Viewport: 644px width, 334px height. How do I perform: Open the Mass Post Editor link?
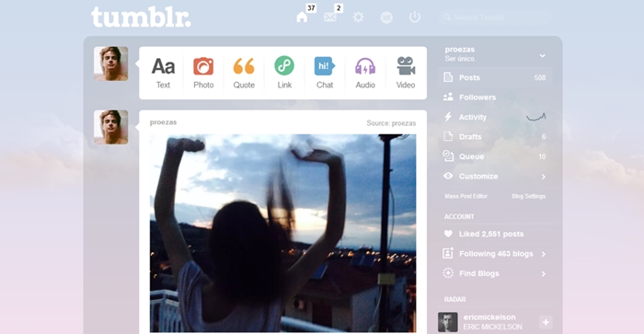coord(466,196)
